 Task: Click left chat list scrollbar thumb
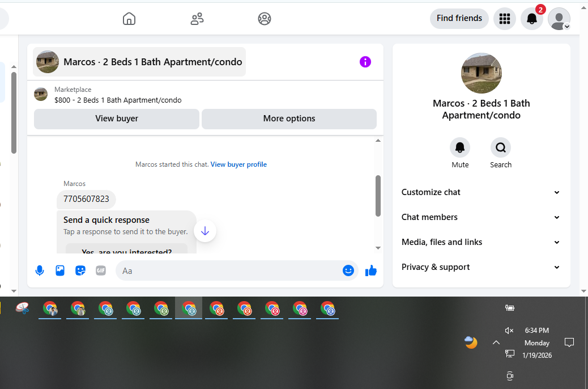(x=14, y=113)
